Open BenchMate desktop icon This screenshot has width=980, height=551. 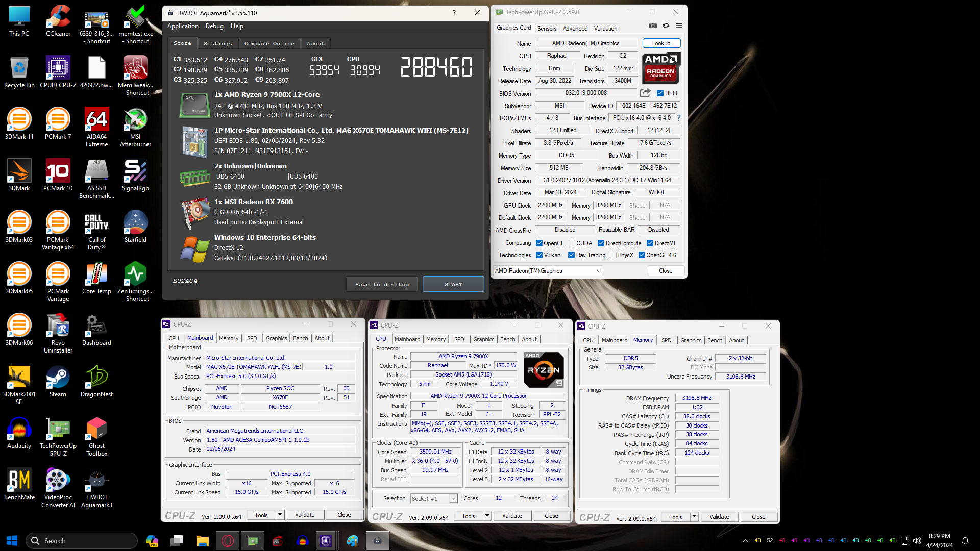19,484
